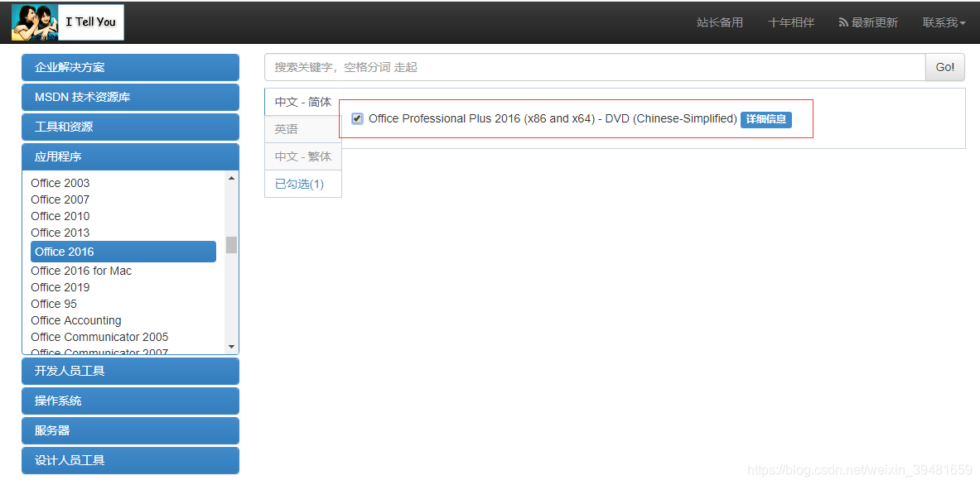Expand the MSDN 技术资源库 category
Image resolution: width=980 pixels, height=485 pixels.
click(x=130, y=98)
